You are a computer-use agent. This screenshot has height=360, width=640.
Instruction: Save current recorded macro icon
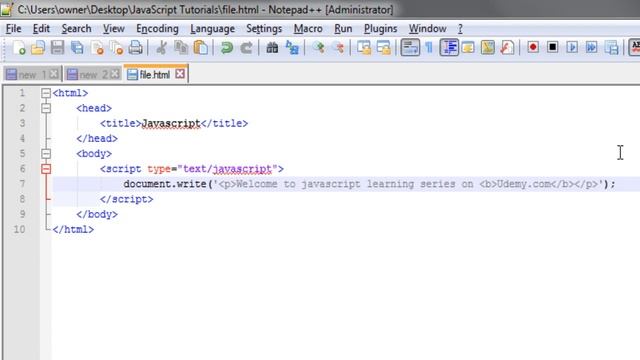(x=611, y=48)
